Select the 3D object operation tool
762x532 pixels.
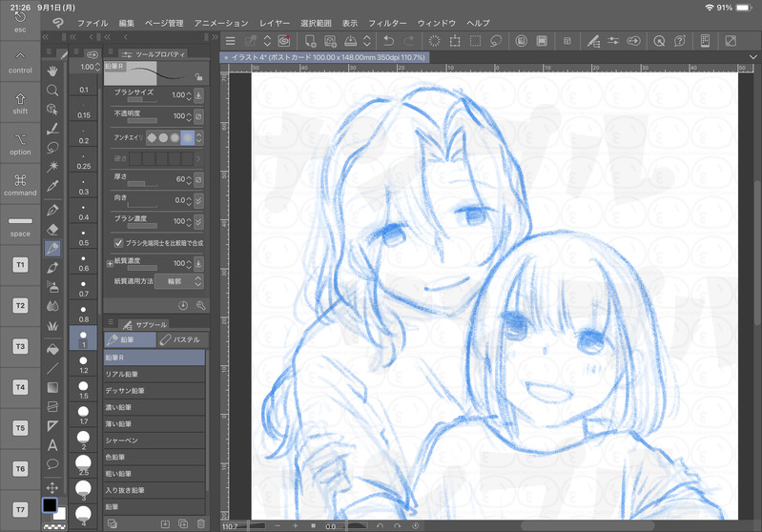pos(52,110)
